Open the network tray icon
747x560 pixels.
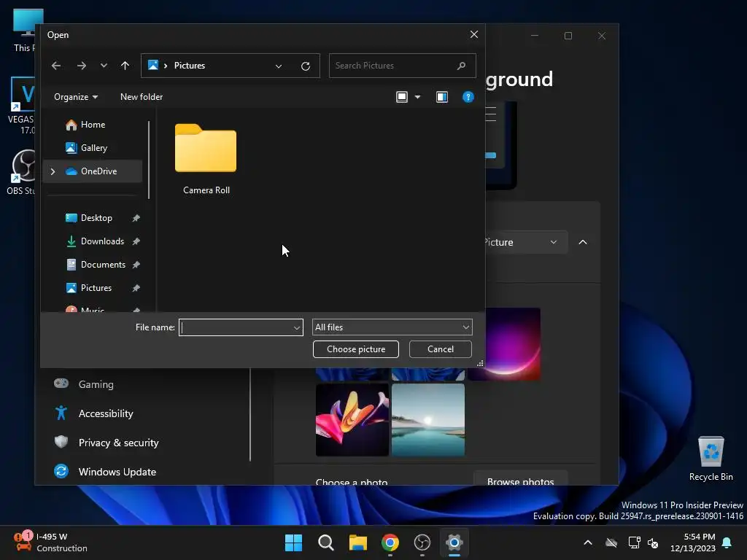click(x=634, y=542)
